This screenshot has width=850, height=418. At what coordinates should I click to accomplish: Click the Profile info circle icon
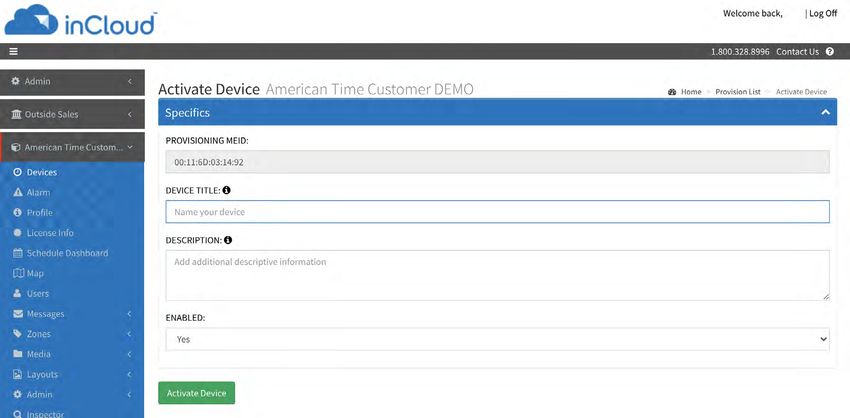17,213
